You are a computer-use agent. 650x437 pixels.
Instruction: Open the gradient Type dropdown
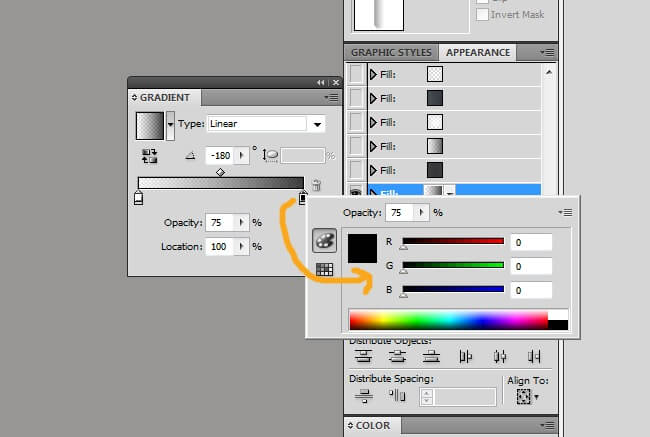click(x=318, y=124)
